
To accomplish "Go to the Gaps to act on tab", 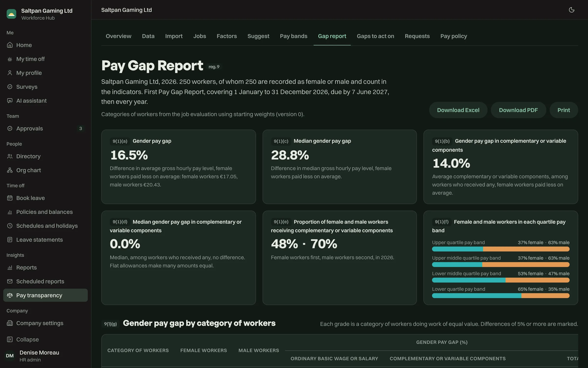I will tap(375, 36).
